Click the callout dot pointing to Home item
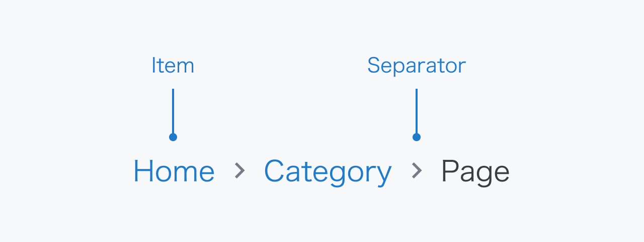 click(173, 137)
